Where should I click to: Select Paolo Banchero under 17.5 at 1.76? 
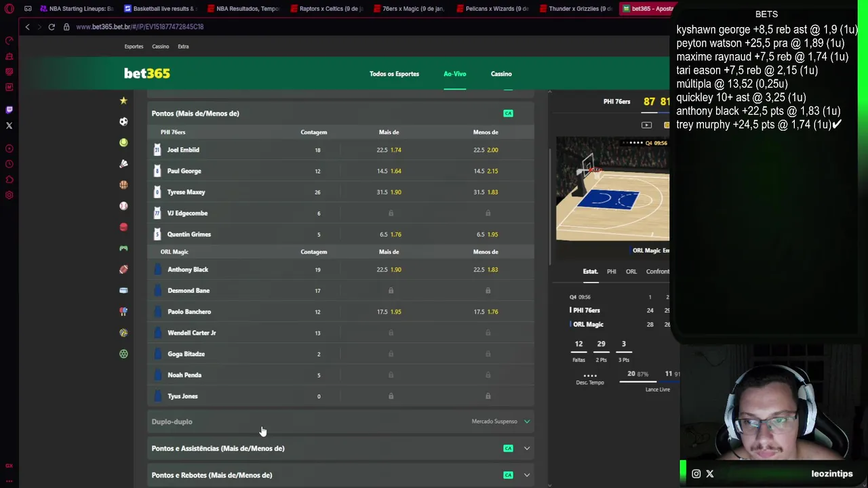pos(486,312)
